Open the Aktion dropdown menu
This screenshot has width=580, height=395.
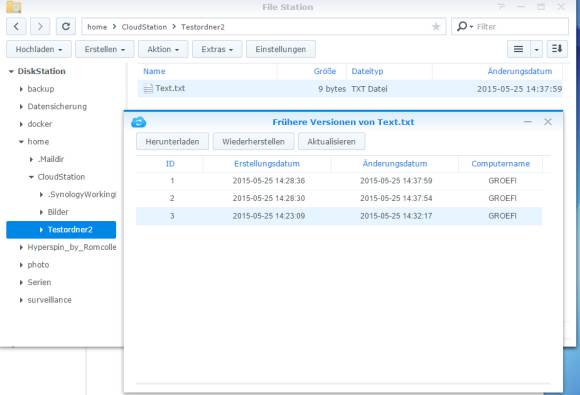coord(163,49)
